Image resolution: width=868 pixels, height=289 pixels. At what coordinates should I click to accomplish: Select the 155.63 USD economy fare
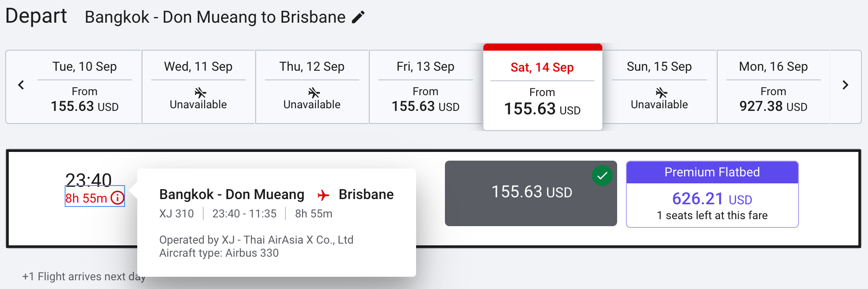click(x=531, y=193)
